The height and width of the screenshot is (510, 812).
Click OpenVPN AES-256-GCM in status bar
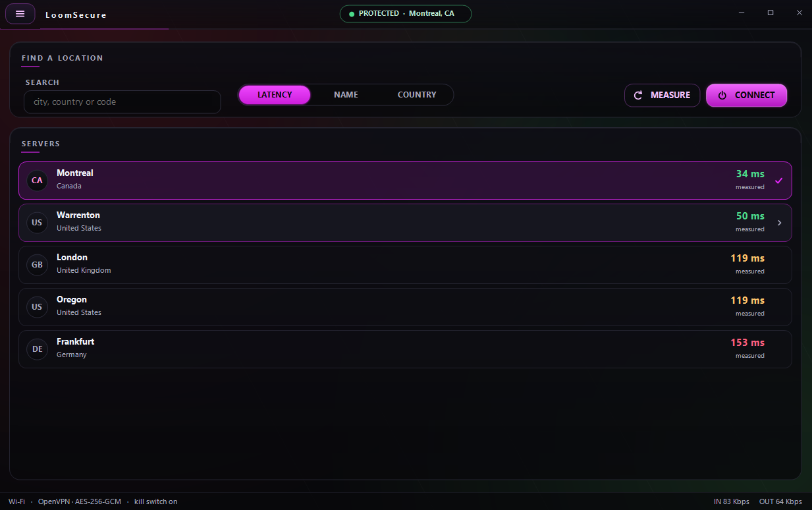(80, 502)
